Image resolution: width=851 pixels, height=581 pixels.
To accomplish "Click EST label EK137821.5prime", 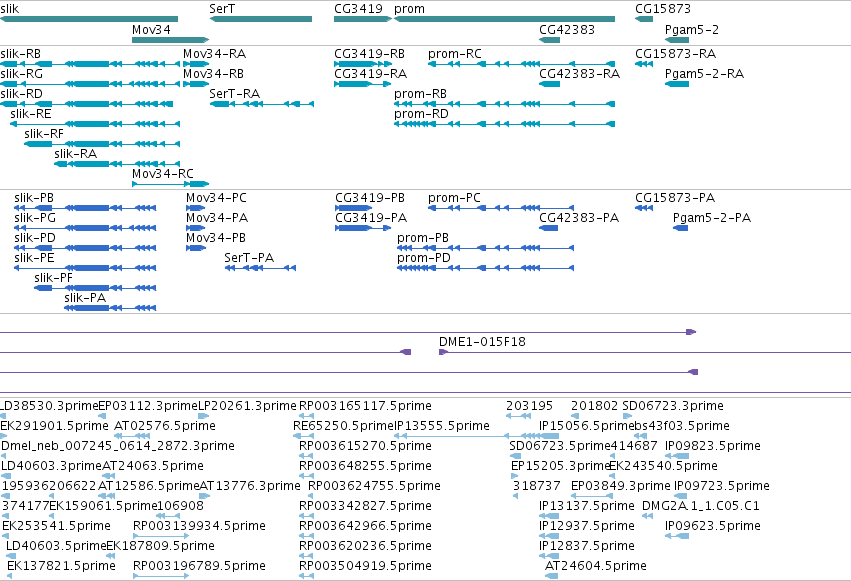I will tap(61, 566).
